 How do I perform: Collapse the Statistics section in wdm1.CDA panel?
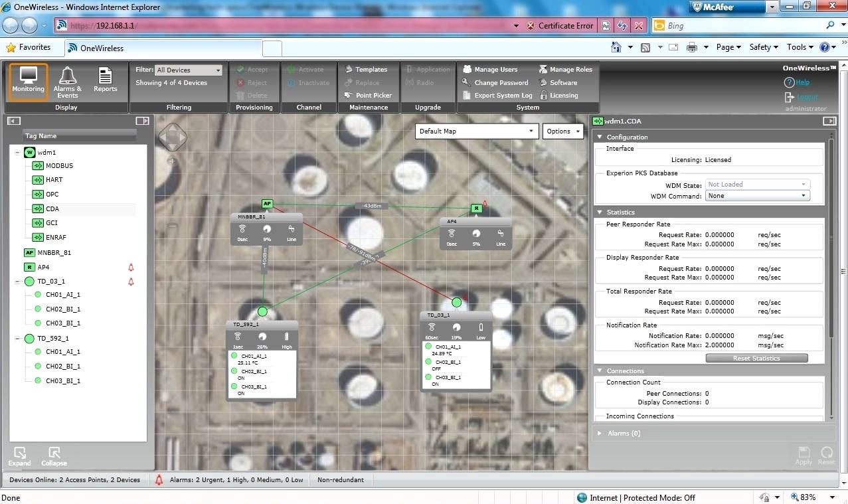(x=600, y=211)
